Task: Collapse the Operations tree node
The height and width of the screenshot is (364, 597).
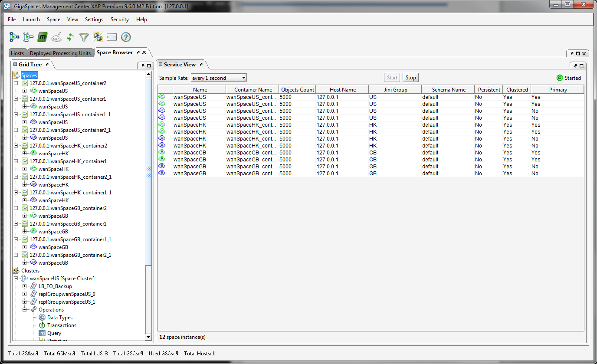Action: click(25, 310)
